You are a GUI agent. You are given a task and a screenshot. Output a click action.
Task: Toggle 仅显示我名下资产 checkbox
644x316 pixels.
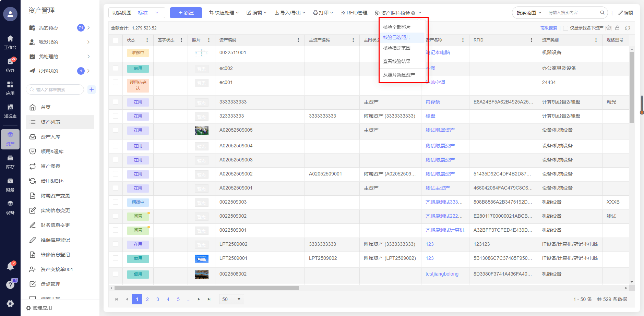click(x=566, y=28)
